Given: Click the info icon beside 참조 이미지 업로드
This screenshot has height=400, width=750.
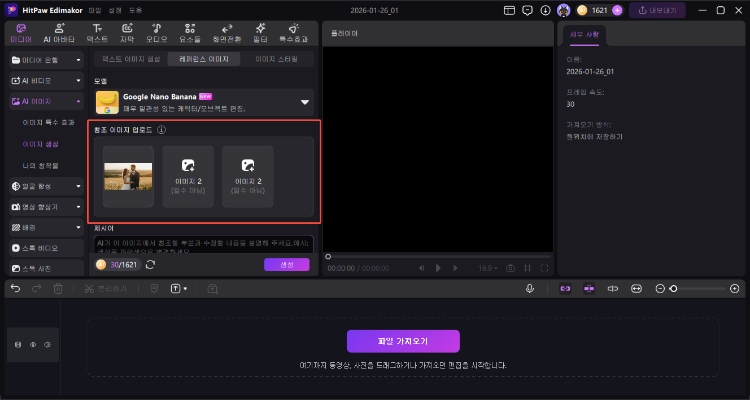Looking at the screenshot, I should pos(162,130).
